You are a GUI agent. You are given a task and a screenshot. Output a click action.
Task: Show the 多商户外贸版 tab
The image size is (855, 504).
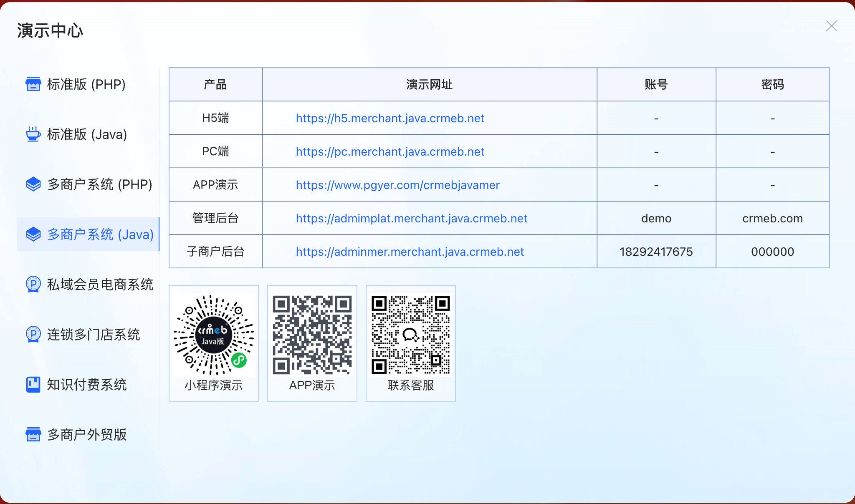point(88,434)
